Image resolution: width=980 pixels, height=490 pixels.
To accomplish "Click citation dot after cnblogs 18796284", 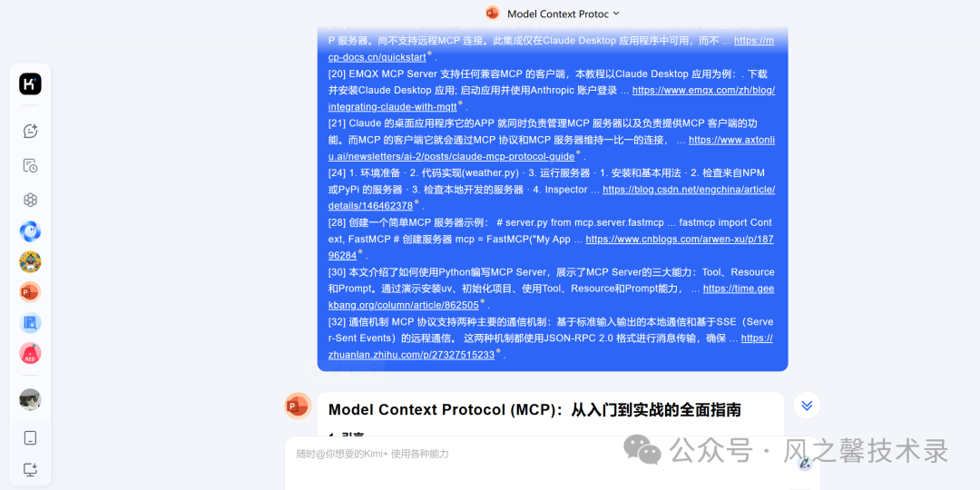I will click(x=360, y=252).
